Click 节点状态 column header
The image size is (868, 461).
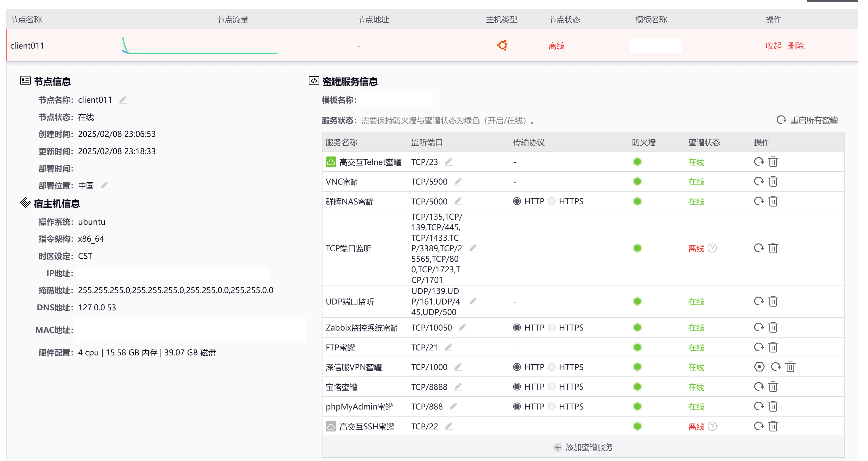564,19
